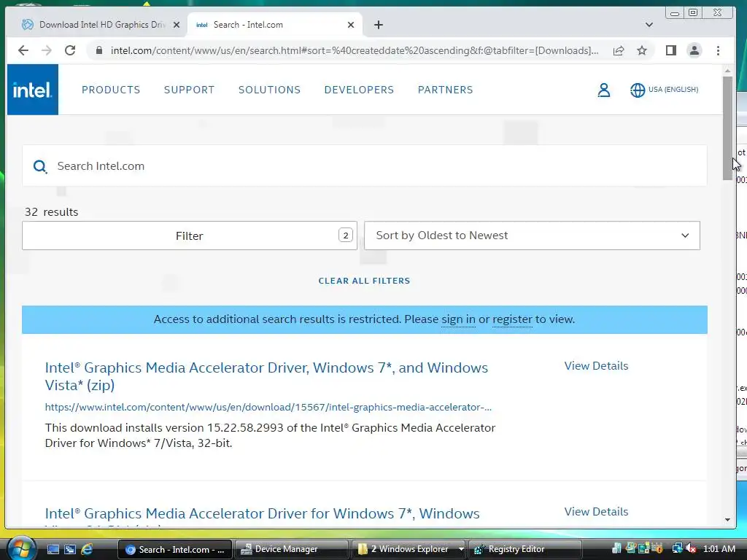Click the magnifier search icon in search box
The width and height of the screenshot is (747, 560).
coord(40,166)
